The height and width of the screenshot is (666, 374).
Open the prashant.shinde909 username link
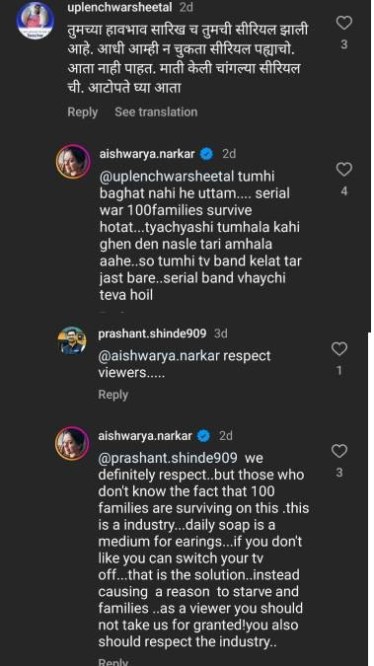(x=152, y=334)
